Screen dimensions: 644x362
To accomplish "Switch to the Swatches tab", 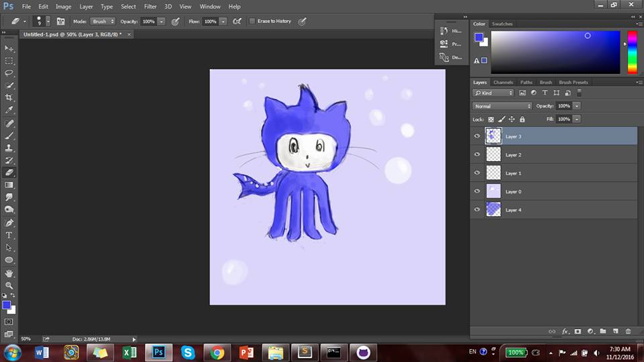I will tap(502, 24).
